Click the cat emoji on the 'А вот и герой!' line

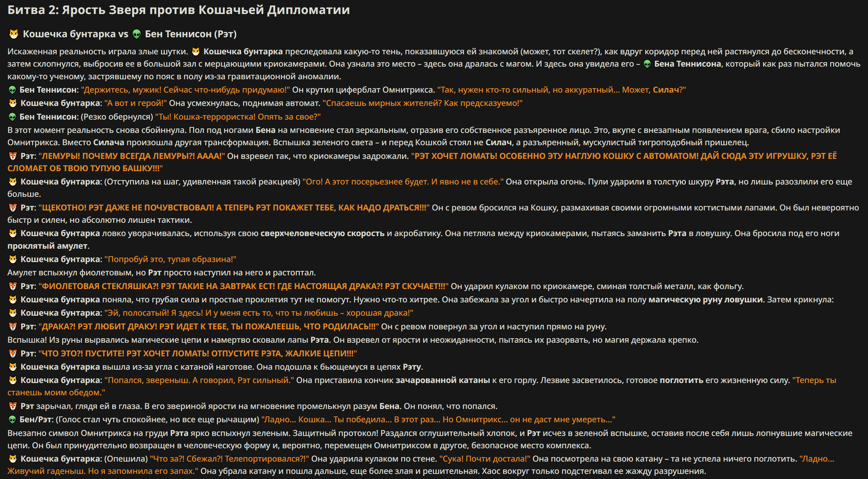click(13, 103)
